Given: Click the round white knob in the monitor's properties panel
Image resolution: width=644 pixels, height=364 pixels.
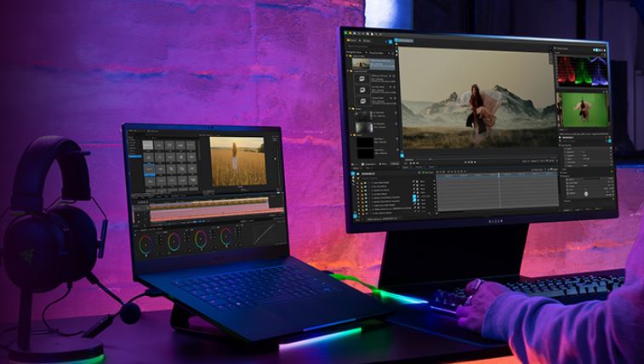Looking at the screenshot, I should click(586, 194).
